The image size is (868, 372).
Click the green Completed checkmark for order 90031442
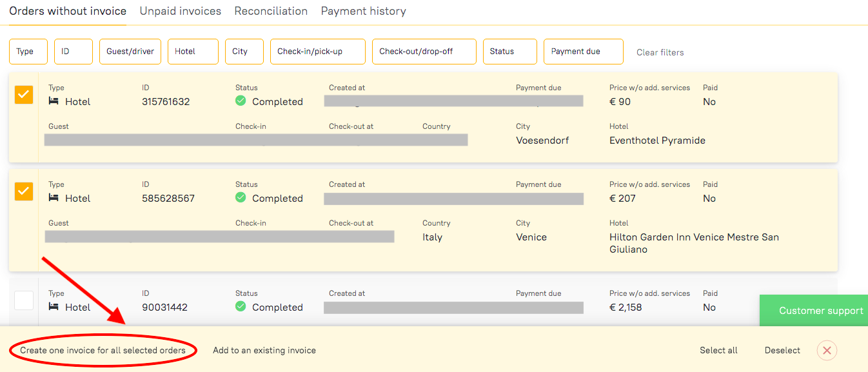click(241, 306)
